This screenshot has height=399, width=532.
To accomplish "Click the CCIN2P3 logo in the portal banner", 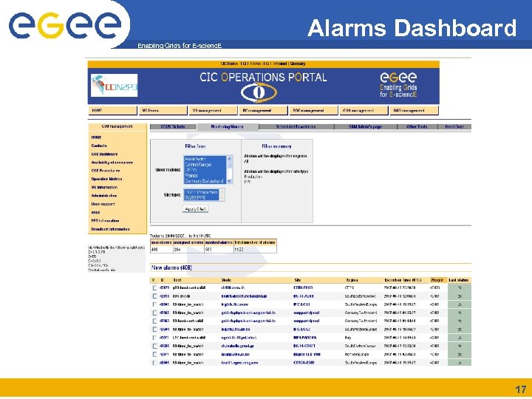I will 115,86.
